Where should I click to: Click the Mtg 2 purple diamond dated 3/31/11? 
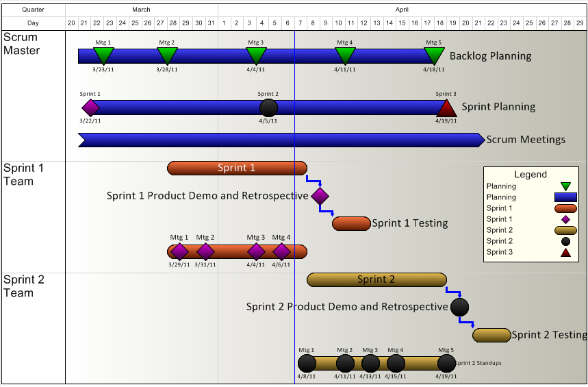click(205, 251)
